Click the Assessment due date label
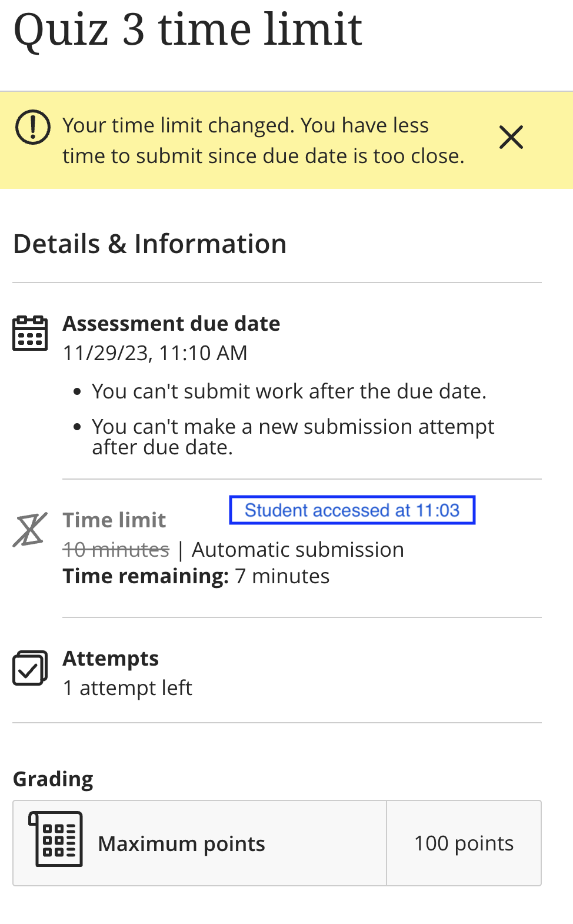This screenshot has width=573, height=924. click(172, 324)
